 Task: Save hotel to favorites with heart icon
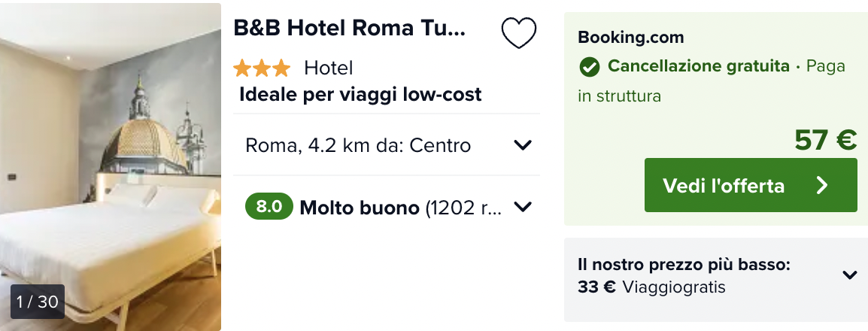pos(519,33)
